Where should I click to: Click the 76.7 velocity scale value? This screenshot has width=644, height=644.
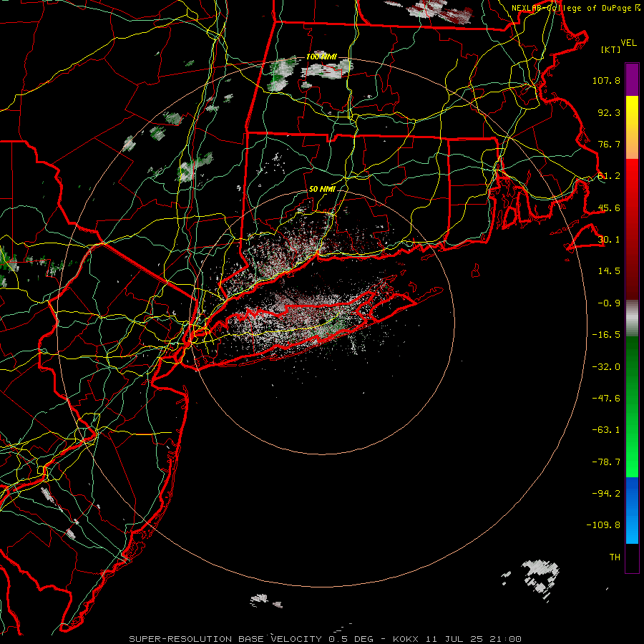point(609,144)
